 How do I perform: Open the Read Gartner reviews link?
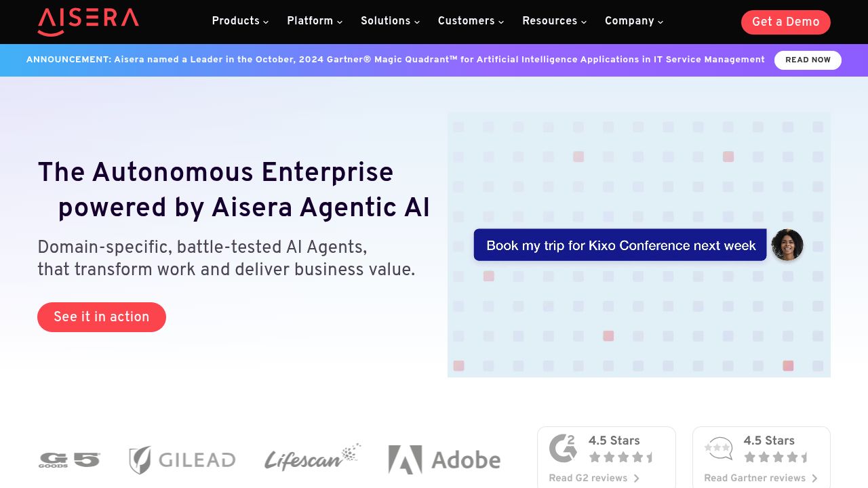pos(761,478)
